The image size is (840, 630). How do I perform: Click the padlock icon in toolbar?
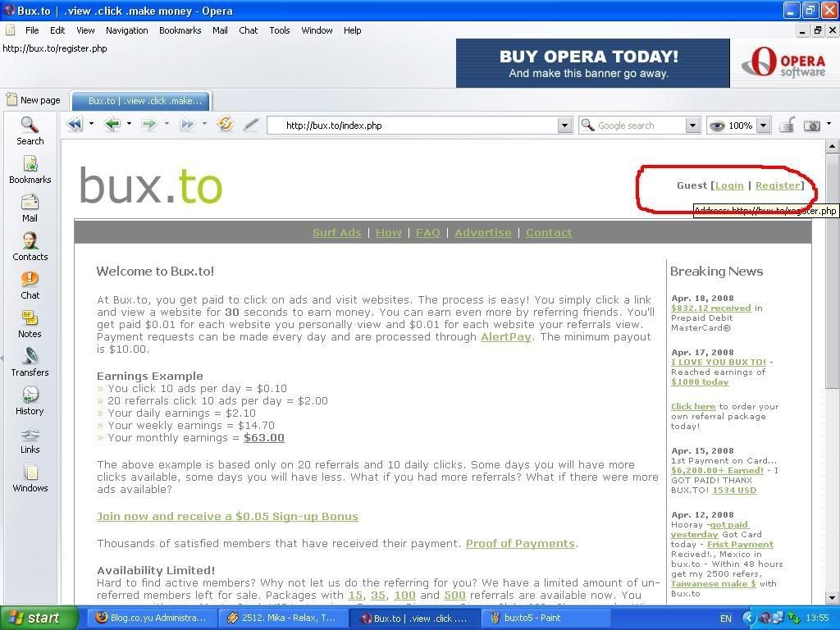click(787, 125)
